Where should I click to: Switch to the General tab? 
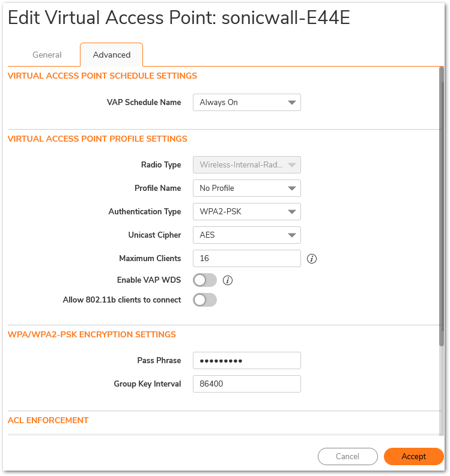pyautogui.click(x=47, y=55)
